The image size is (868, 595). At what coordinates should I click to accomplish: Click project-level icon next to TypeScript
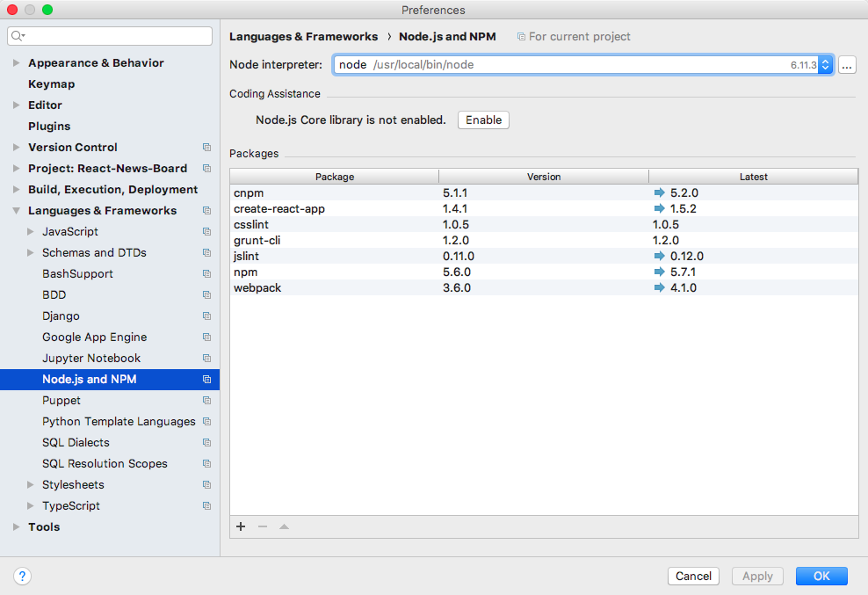206,506
